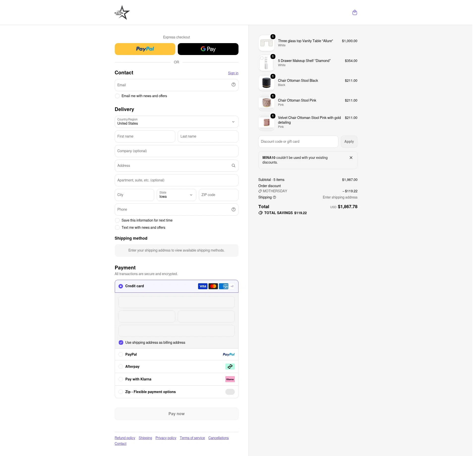Check Email me with news and offers
The width and height of the screenshot is (476, 456).
coord(117,96)
